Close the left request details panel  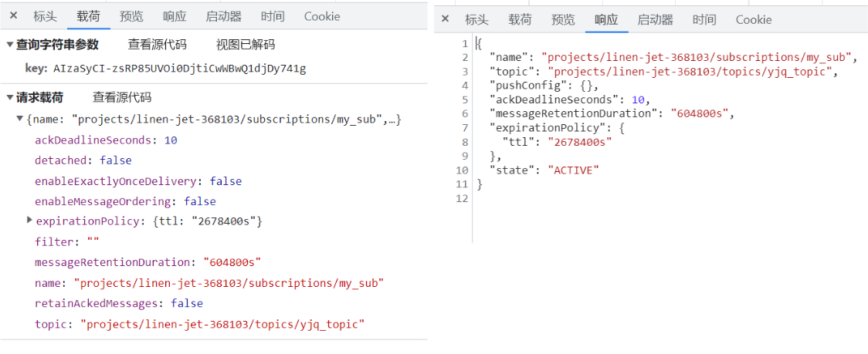click(14, 17)
